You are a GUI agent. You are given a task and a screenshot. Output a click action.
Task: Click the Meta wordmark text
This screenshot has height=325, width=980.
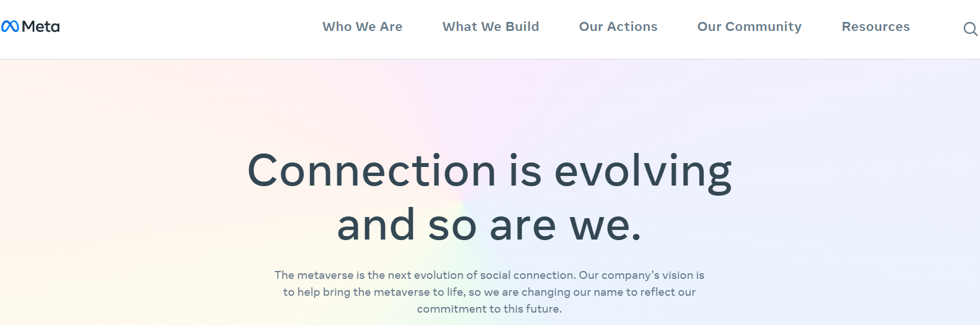click(x=40, y=26)
